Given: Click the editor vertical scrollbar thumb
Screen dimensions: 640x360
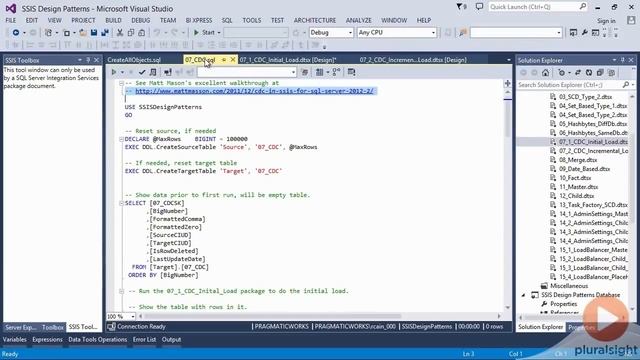Looking at the screenshot, I should 507,118.
